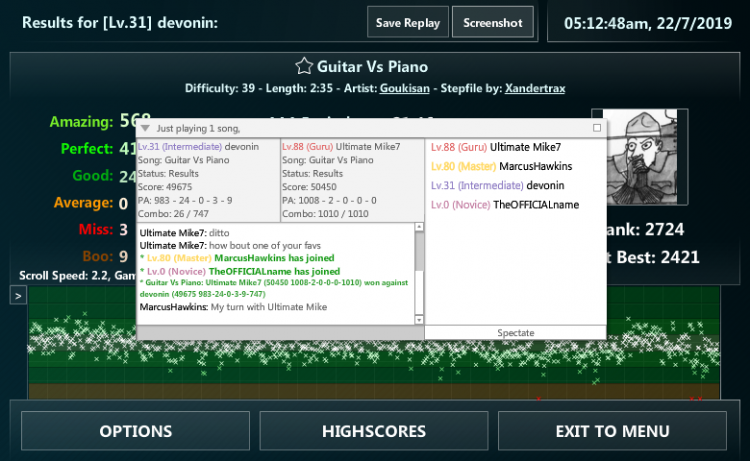Click the square box on multiplayer panel
The height and width of the screenshot is (461, 750).
pos(597,128)
